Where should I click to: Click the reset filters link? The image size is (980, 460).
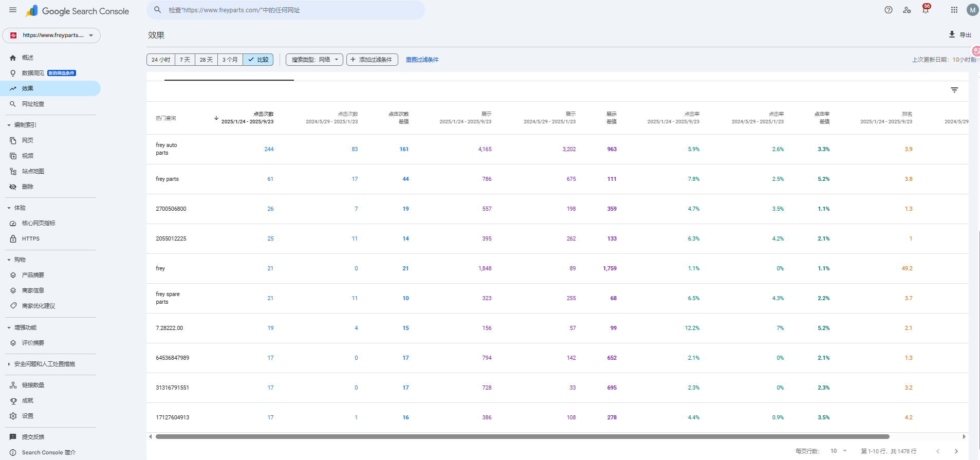click(x=422, y=60)
